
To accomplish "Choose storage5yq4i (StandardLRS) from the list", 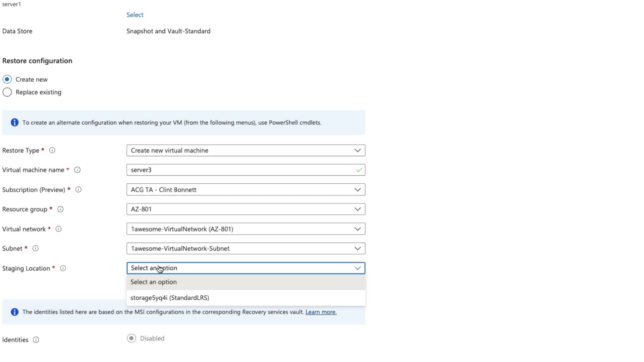I will [170, 298].
